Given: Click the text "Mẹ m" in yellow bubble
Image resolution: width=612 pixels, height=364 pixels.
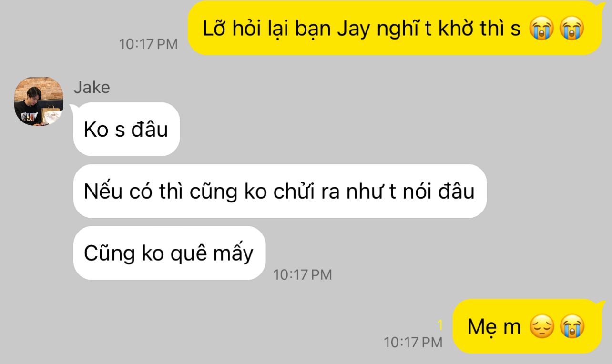Looking at the screenshot, I should (x=494, y=327).
